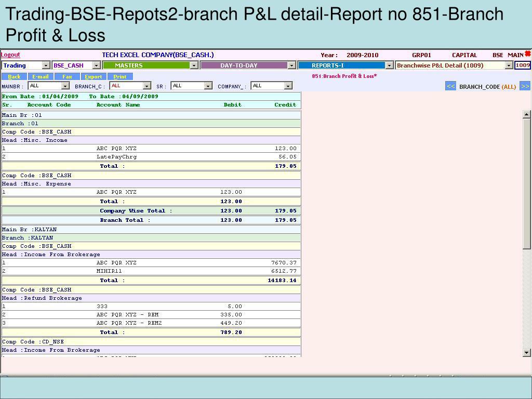532x399 pixels.
Task: Close the app with red X icon
Action: pos(528,54)
